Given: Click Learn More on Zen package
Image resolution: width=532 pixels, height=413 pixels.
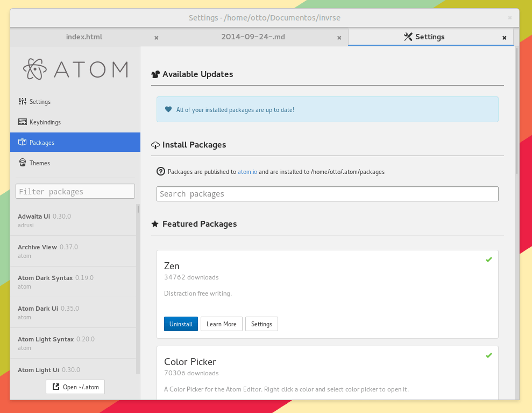Looking at the screenshot, I should (x=221, y=324).
